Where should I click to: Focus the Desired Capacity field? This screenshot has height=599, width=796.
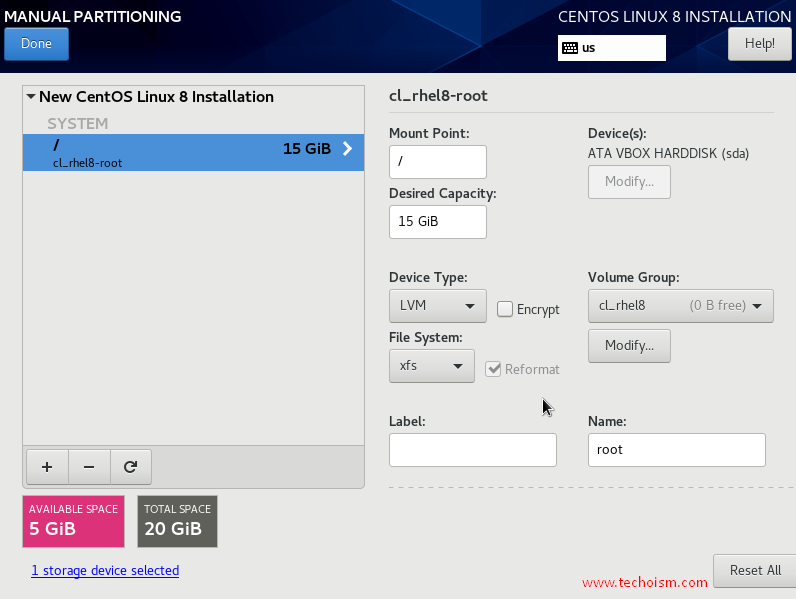[438, 222]
